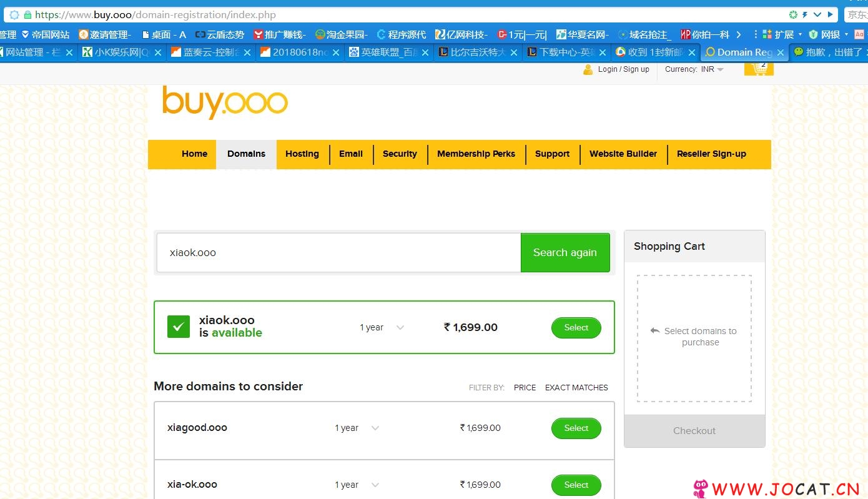Click the reply arrow icon in Shopping Cart

coord(655,331)
